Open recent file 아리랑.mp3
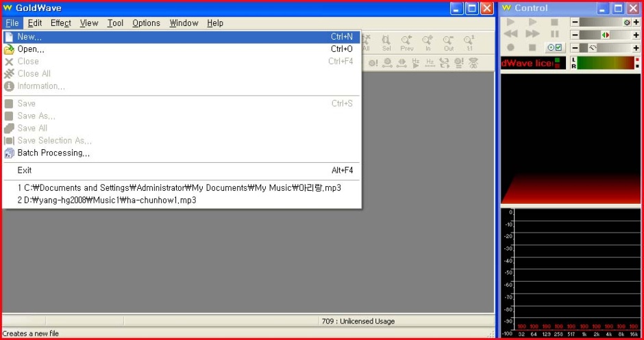644x340 pixels. tap(182, 188)
